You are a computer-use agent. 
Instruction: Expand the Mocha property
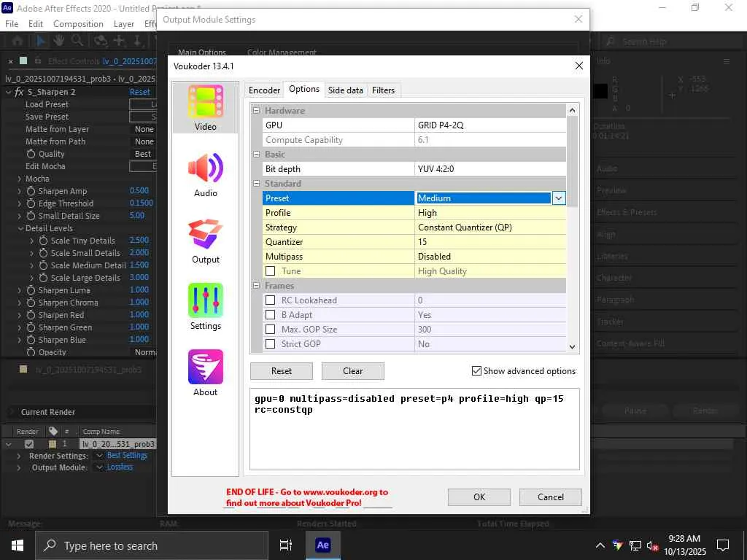(x=20, y=179)
